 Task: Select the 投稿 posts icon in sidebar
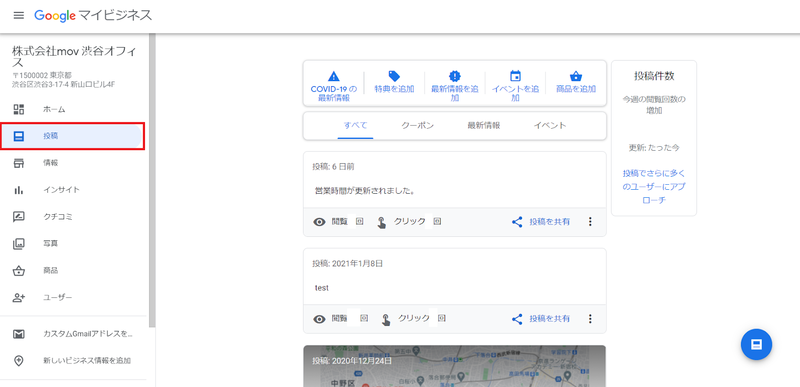(19, 136)
